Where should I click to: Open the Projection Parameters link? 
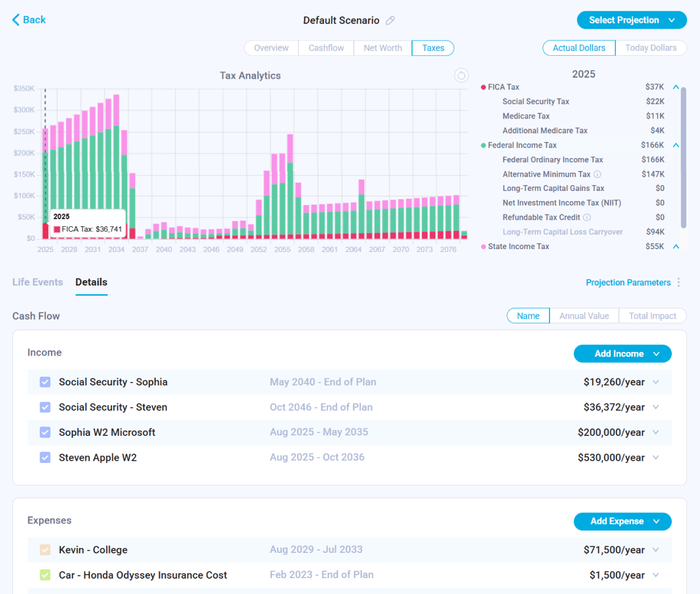click(628, 283)
